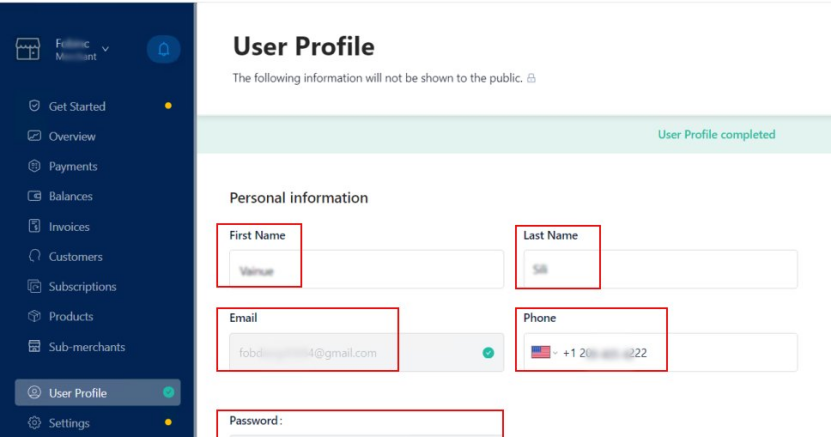The height and width of the screenshot is (437, 831).
Task: Click the Invoices document icon
Action: [x=34, y=226]
